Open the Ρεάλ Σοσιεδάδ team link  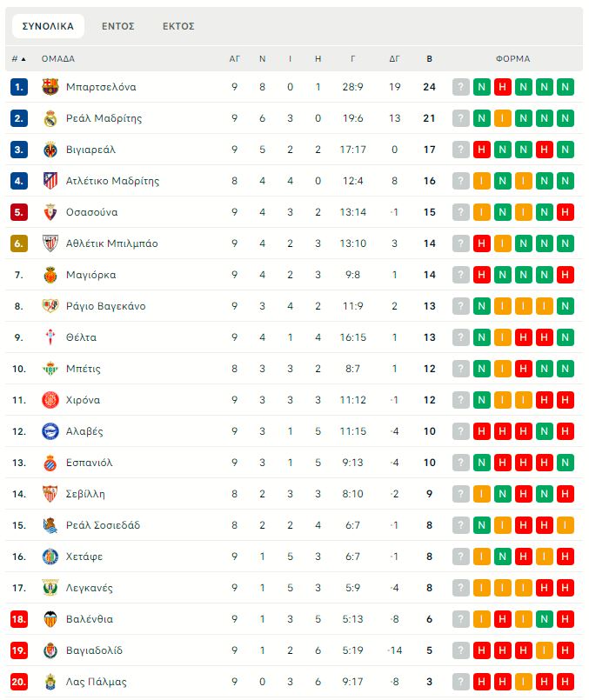(x=103, y=525)
